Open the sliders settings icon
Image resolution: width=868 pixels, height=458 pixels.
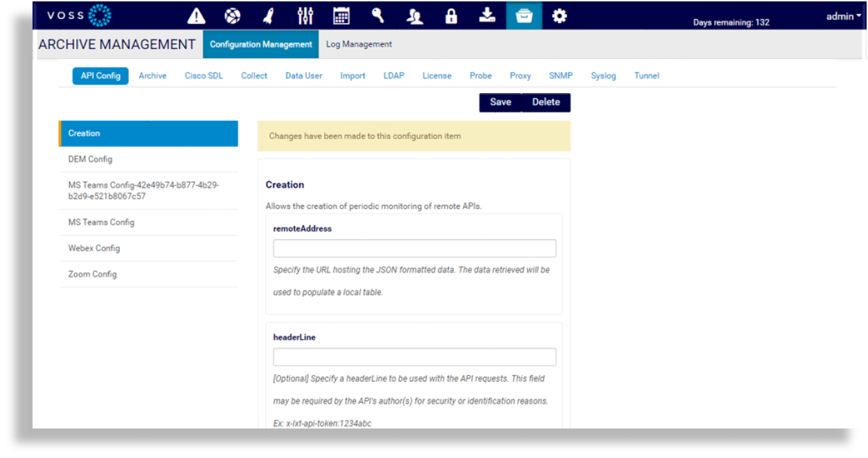coord(305,16)
